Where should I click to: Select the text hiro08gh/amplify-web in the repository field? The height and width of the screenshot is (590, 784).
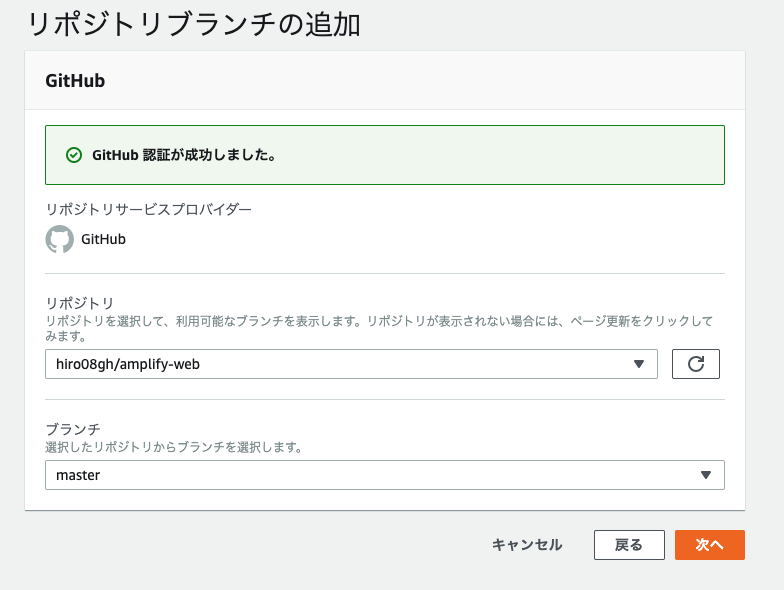pos(128,365)
